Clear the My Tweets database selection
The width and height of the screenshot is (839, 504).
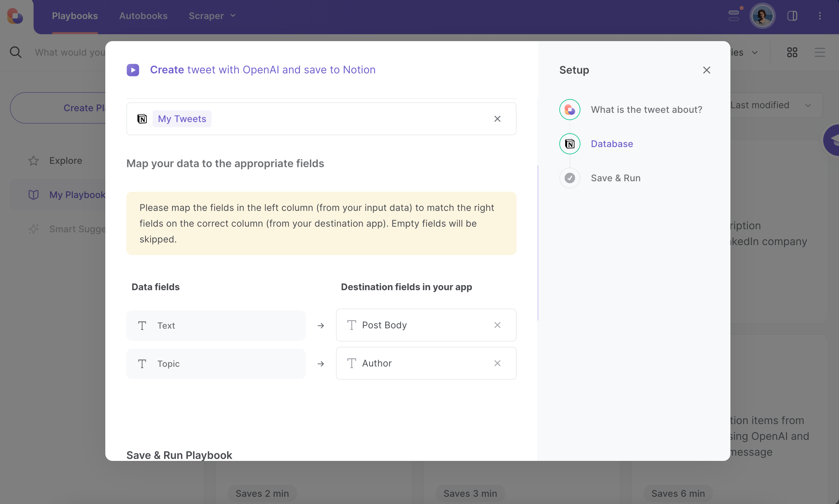click(x=497, y=119)
